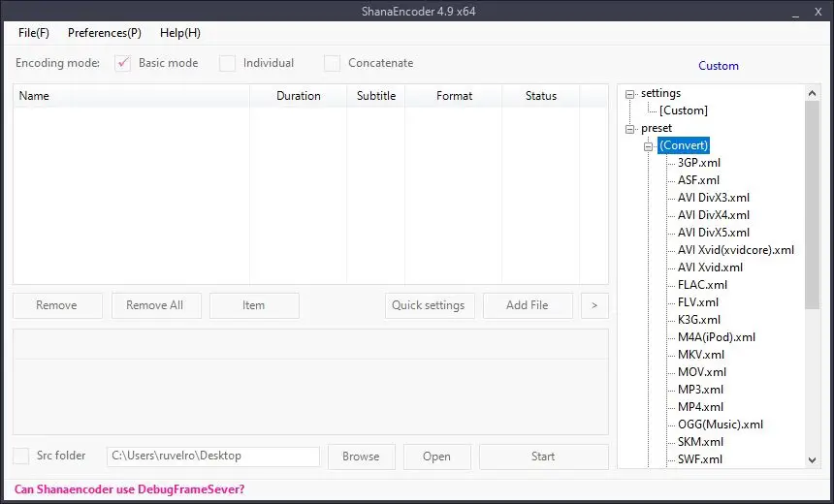Check the Individual encoding mode box

227,63
